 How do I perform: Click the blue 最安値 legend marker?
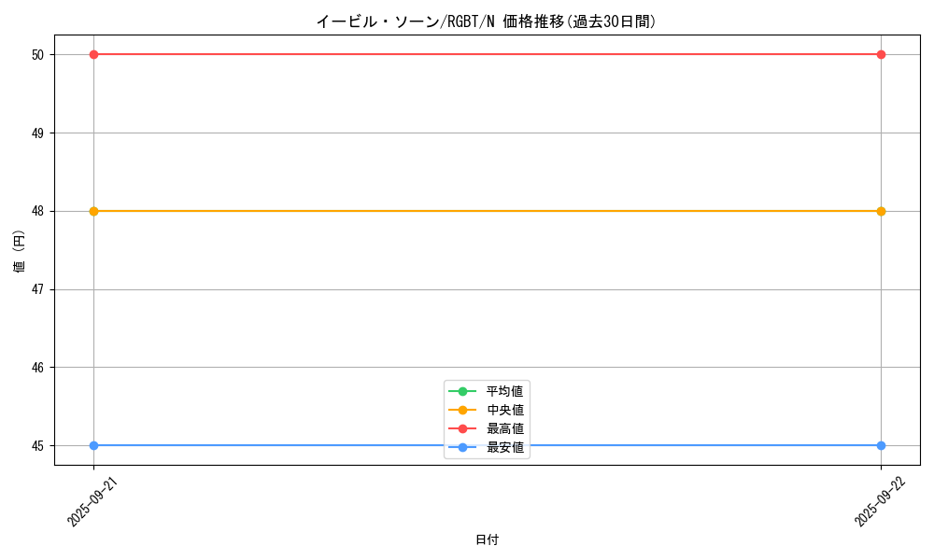tap(462, 447)
